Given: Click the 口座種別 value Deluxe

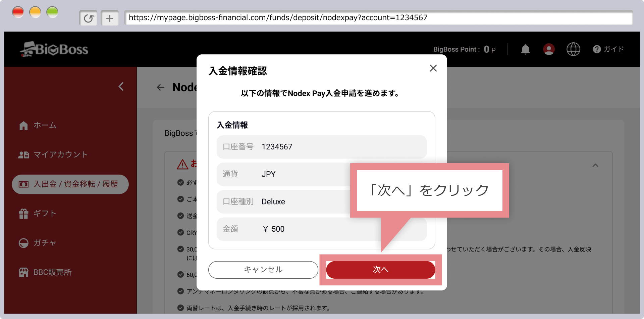Looking at the screenshot, I should click(273, 202).
